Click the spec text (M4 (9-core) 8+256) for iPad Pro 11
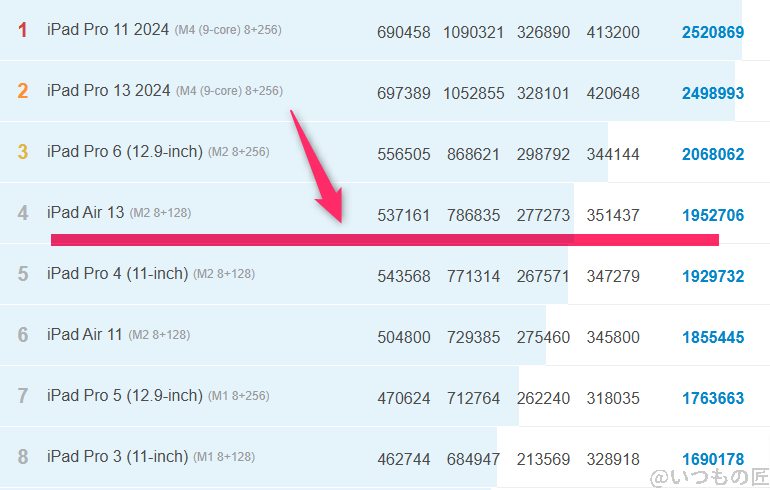The width and height of the screenshot is (770, 490). (x=228, y=30)
